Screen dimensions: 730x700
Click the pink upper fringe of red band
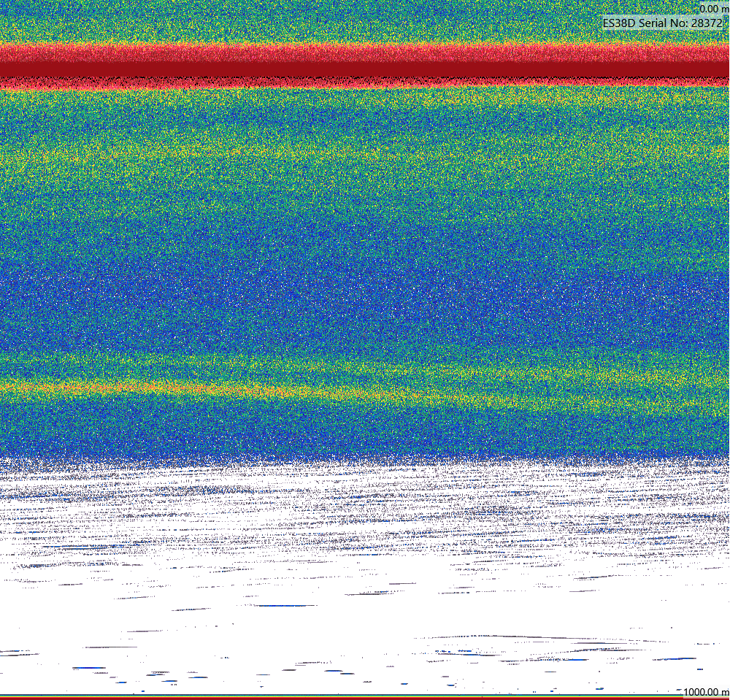[365, 52]
